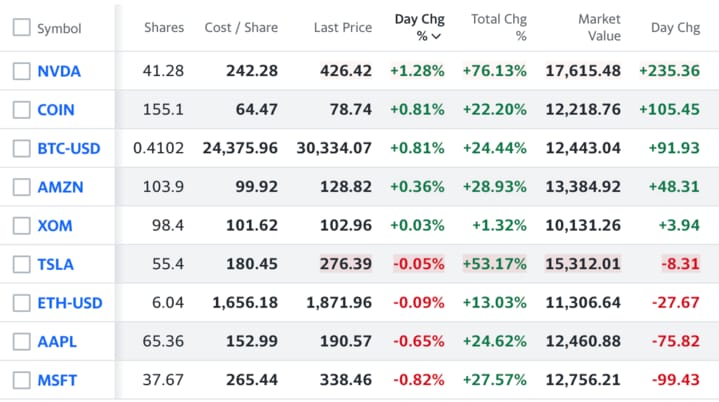
Task: Tick the TSLA row checkbox
Action: tap(21, 265)
